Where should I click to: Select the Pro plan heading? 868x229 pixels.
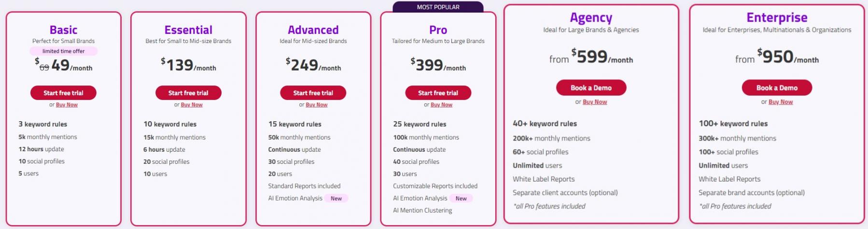coord(438,30)
